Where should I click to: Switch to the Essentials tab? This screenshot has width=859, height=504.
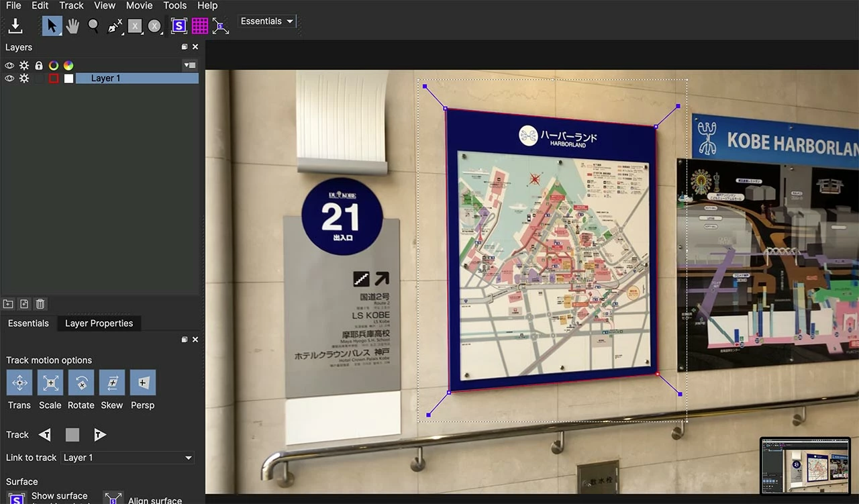[x=28, y=323]
